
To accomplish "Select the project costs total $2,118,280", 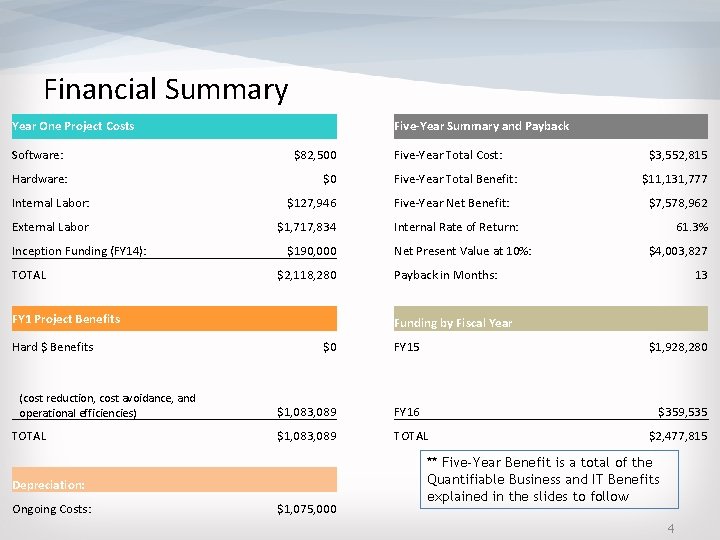I will [307, 275].
